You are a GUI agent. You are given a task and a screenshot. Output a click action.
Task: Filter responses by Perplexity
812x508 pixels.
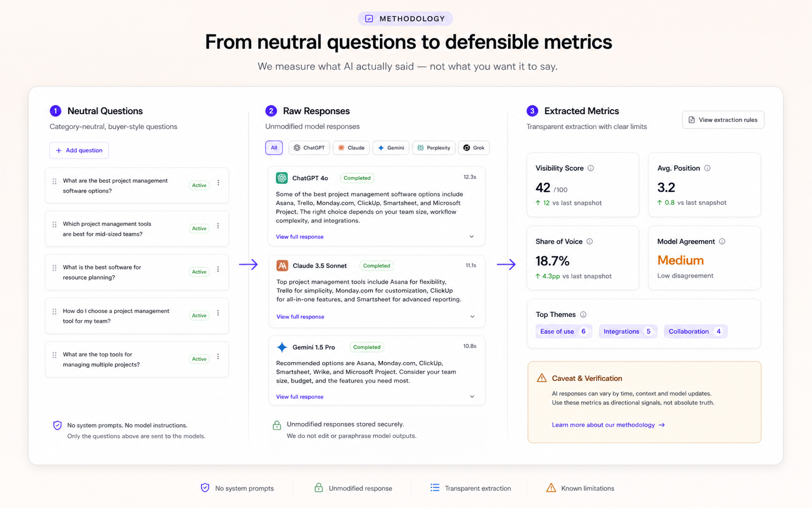(434, 147)
